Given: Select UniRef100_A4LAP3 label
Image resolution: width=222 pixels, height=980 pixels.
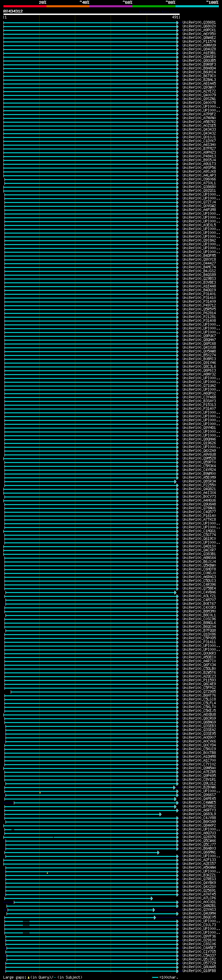Looking at the screenshot, I should click(199, 175).
